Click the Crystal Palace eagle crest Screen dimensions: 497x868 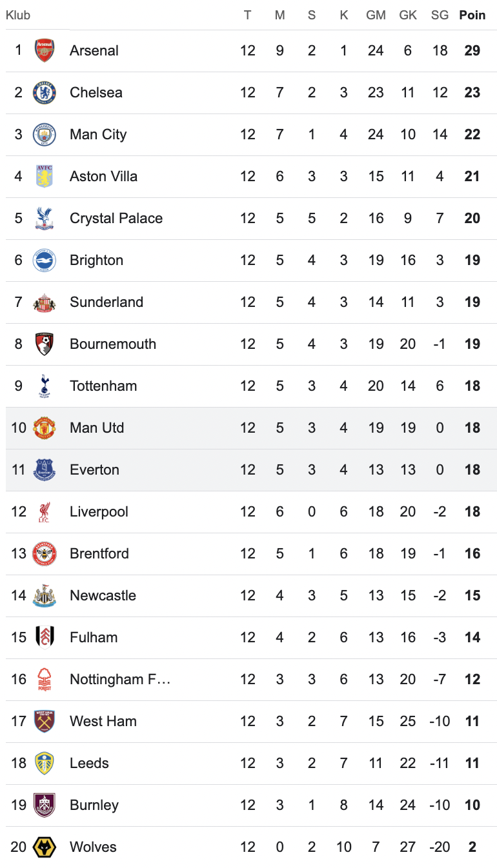pyautogui.click(x=45, y=218)
